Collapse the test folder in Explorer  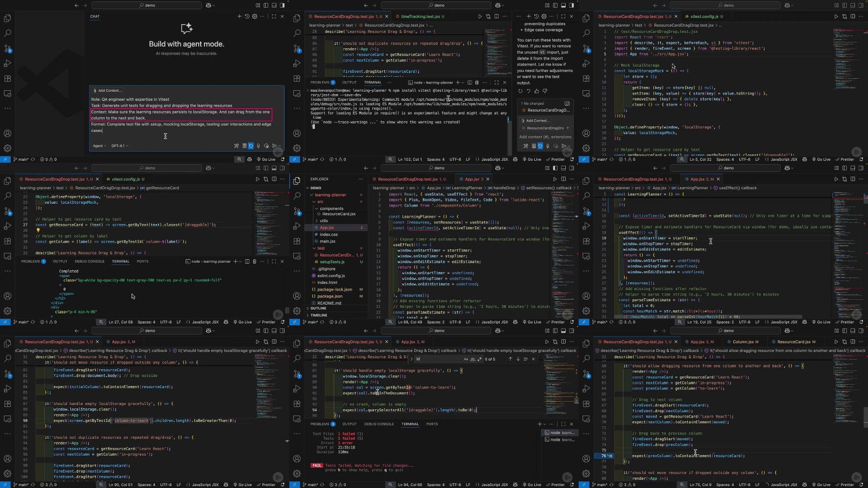pyautogui.click(x=321, y=248)
